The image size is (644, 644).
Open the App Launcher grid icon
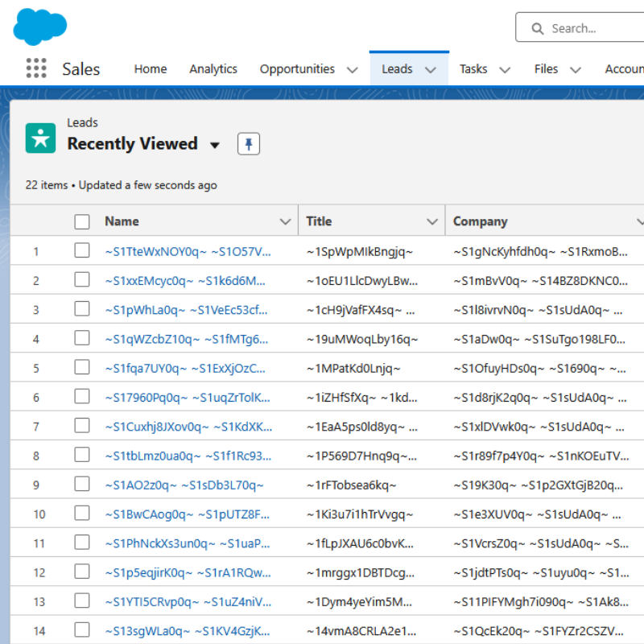coord(36,68)
